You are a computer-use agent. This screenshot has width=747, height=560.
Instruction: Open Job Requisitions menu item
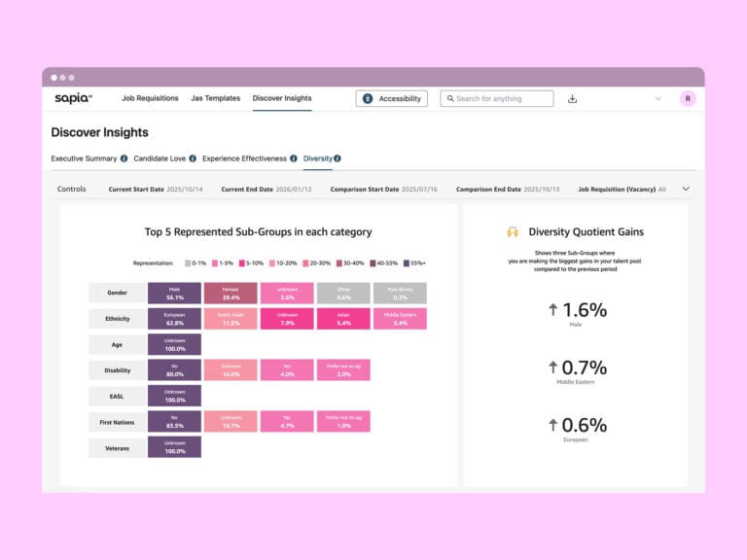pos(150,98)
